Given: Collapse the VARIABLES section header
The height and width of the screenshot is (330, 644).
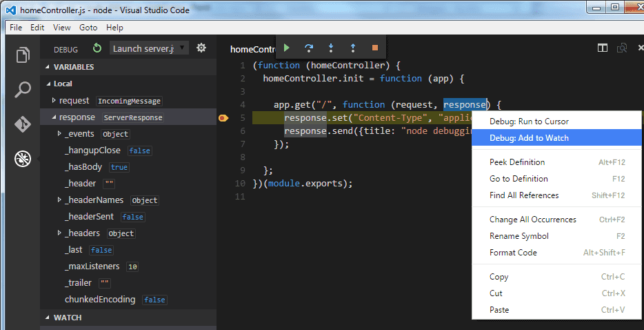Looking at the screenshot, I should [74, 67].
